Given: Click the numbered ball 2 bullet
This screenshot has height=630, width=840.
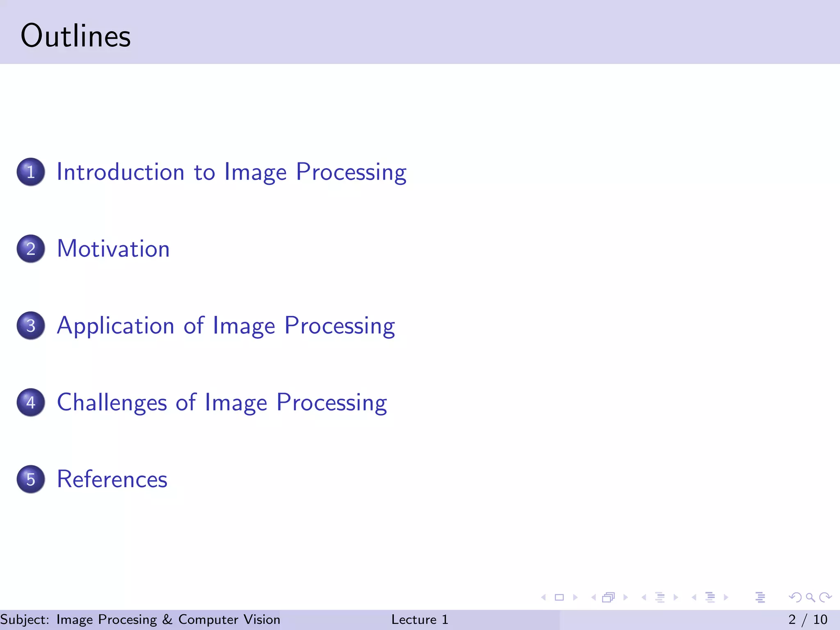Looking at the screenshot, I should 31,249.
